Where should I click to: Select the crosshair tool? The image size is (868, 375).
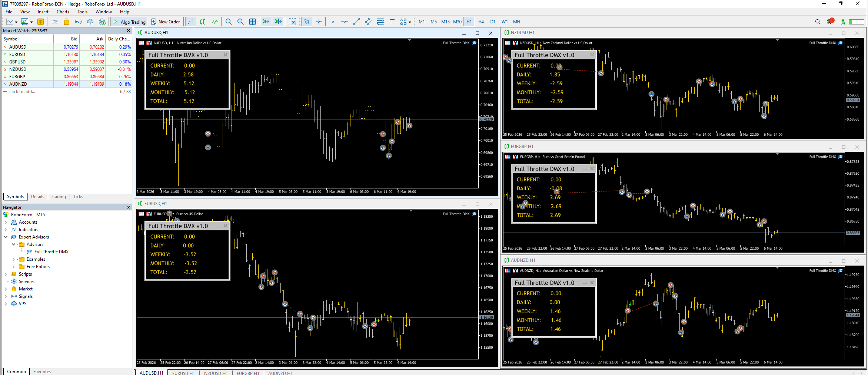[x=319, y=22]
